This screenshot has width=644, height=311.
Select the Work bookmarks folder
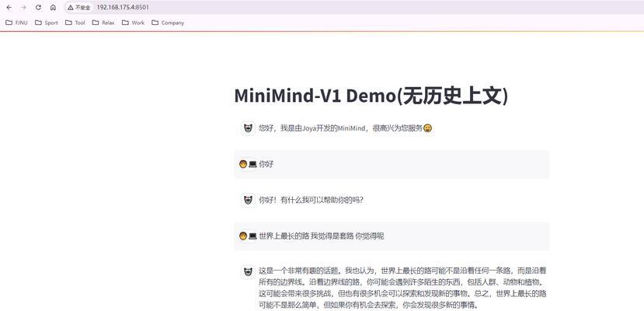point(134,23)
